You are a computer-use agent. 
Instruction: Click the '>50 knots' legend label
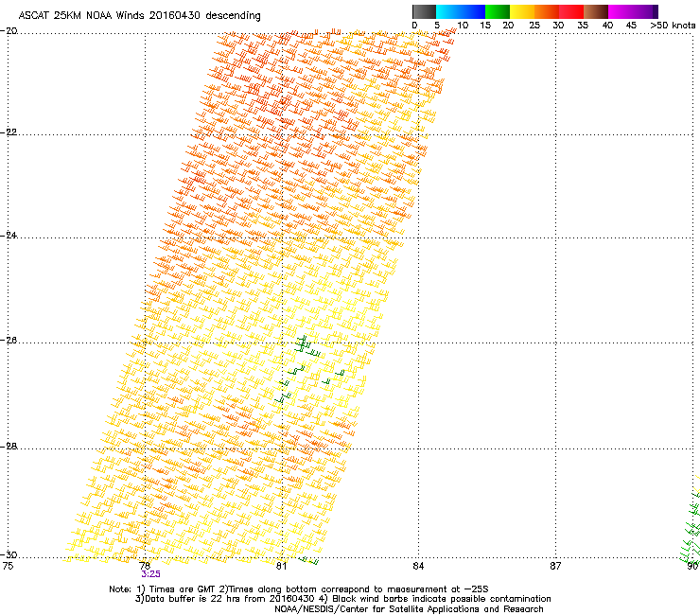pyautogui.click(x=673, y=26)
